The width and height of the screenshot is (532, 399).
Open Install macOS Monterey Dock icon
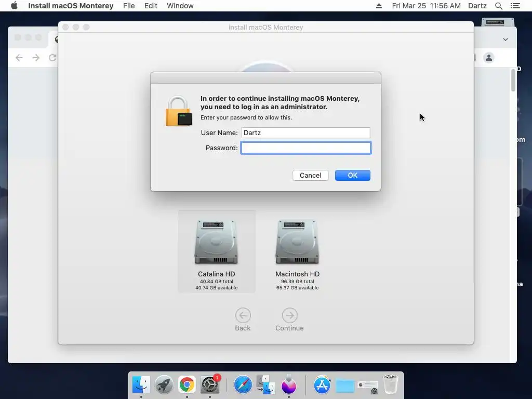(x=289, y=385)
